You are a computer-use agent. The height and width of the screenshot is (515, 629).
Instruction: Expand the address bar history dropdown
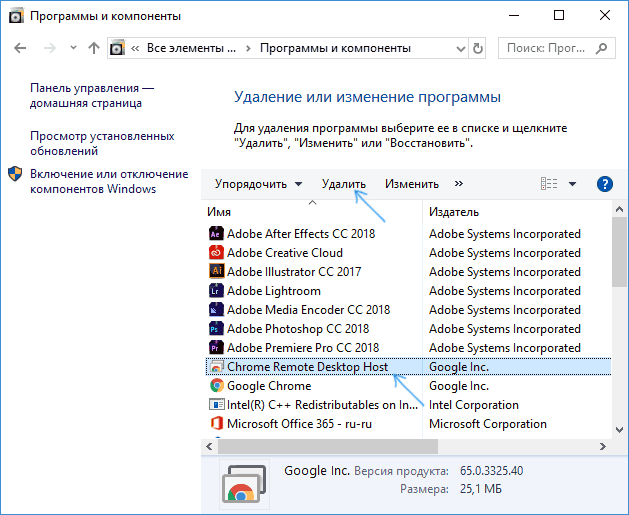coord(461,49)
